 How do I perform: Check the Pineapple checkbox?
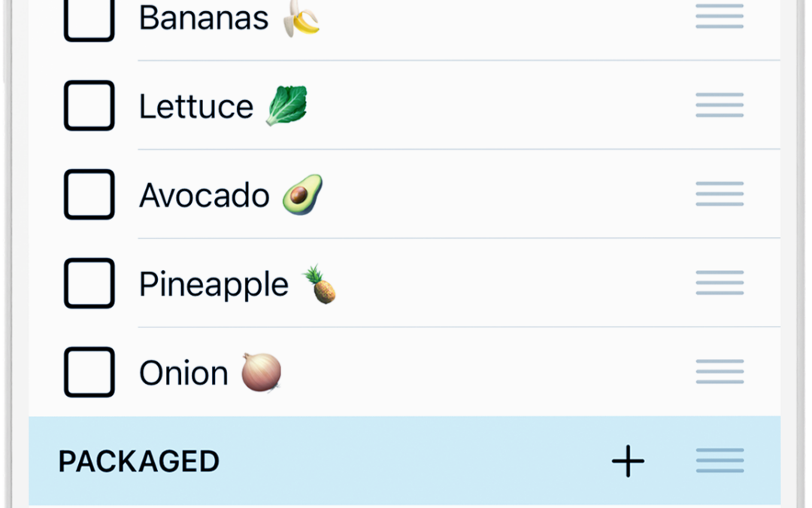[89, 283]
